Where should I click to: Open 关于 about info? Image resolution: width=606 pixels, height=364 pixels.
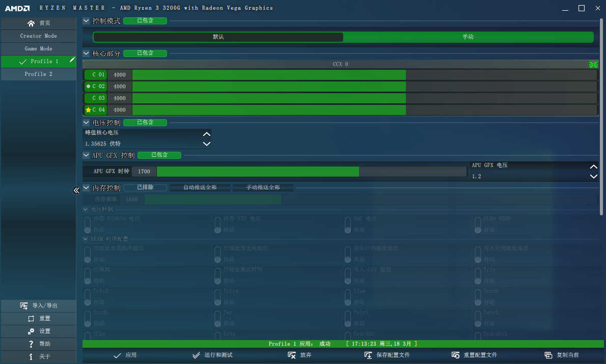click(x=38, y=357)
